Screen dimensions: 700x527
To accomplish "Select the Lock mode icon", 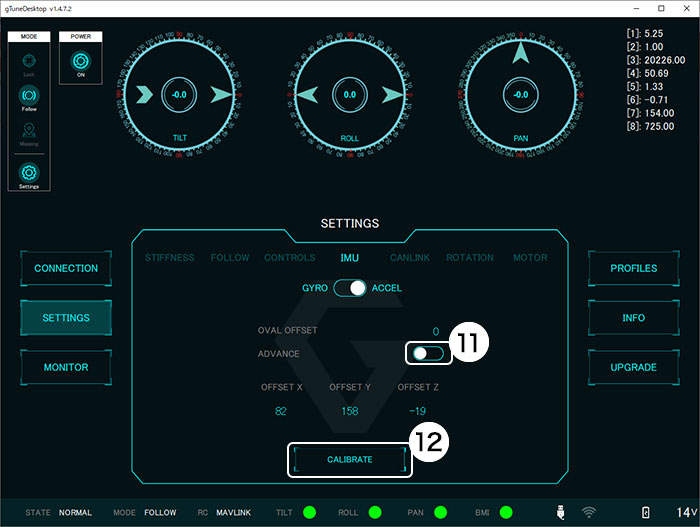I will point(29,59).
